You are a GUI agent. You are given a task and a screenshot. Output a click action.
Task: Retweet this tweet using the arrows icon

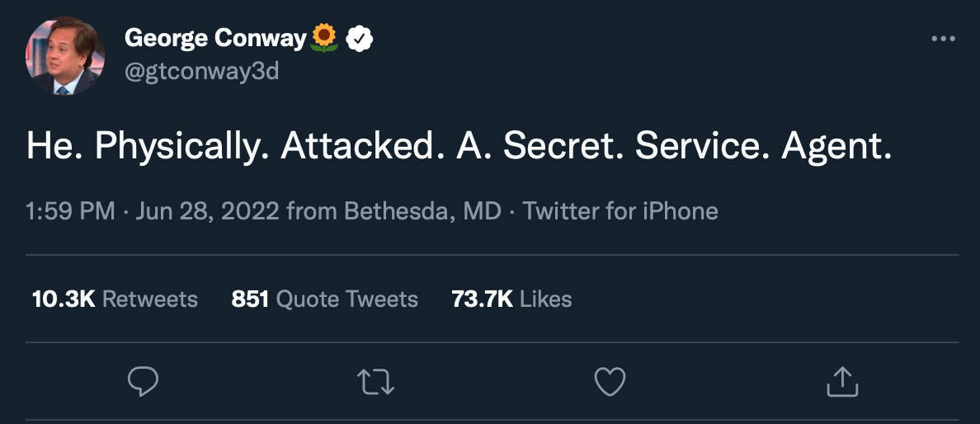pos(376,381)
